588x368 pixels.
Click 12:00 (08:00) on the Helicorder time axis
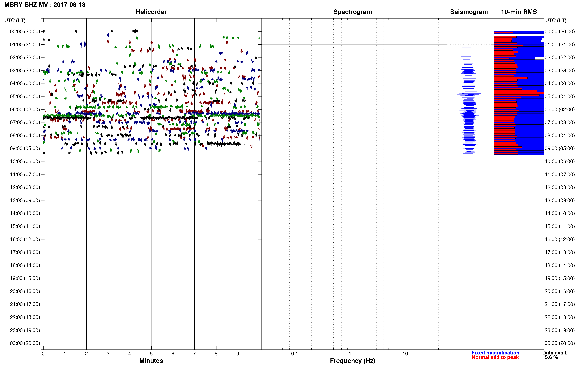point(25,187)
